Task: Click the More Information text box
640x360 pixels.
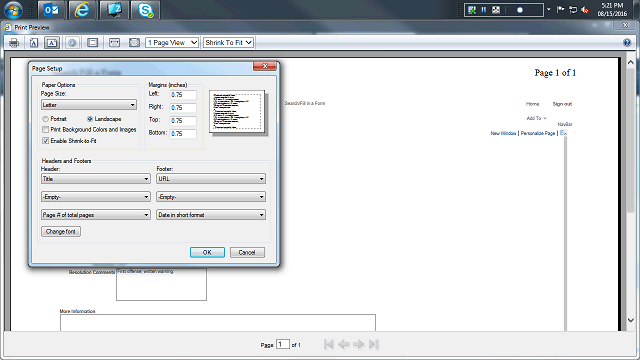Action: [218, 322]
